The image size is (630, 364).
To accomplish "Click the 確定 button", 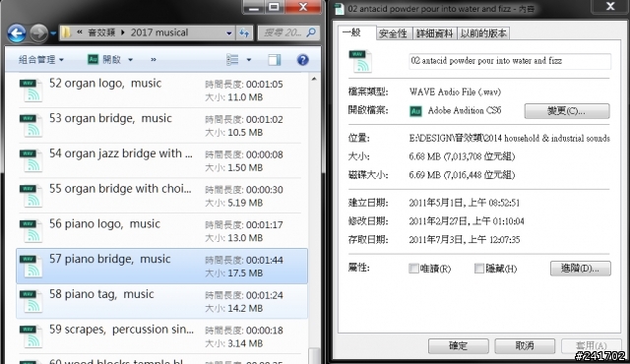I will 459,346.
